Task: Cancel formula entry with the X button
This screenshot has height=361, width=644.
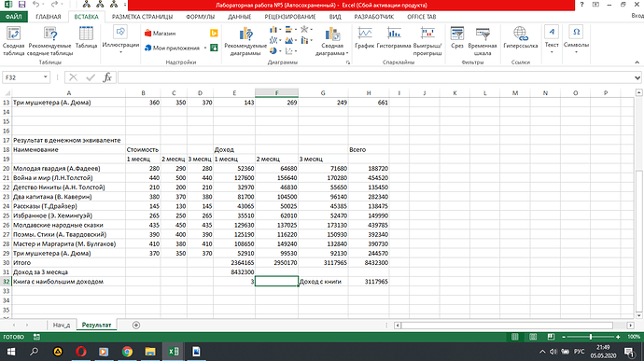Action: [74, 77]
